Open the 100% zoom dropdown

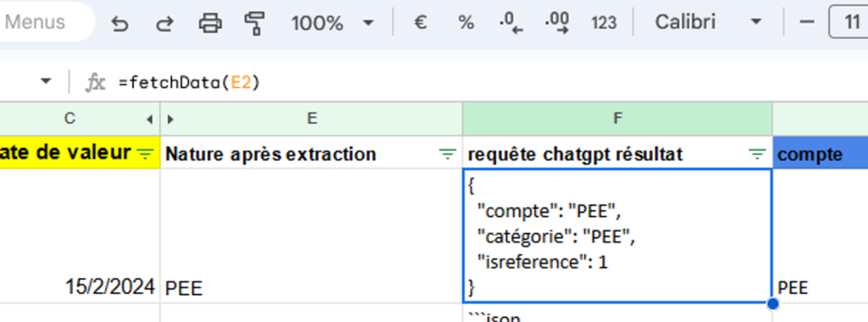pyautogui.click(x=332, y=23)
